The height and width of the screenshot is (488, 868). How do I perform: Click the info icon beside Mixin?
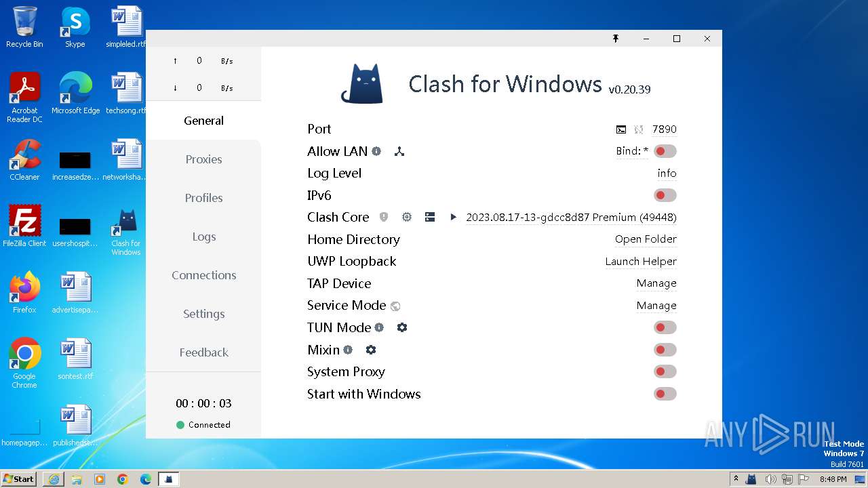coord(348,350)
